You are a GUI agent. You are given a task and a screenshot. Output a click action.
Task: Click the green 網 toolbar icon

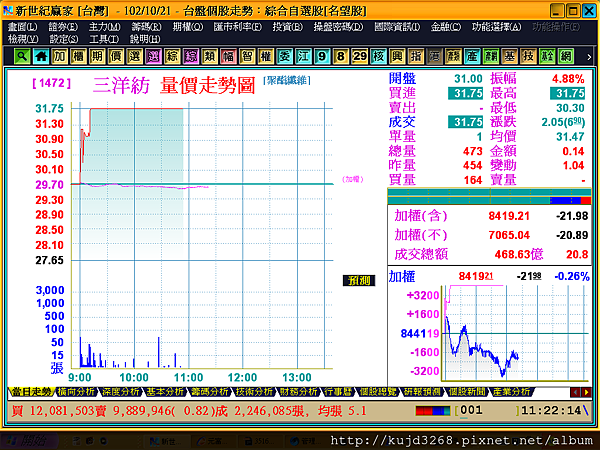click(566, 57)
